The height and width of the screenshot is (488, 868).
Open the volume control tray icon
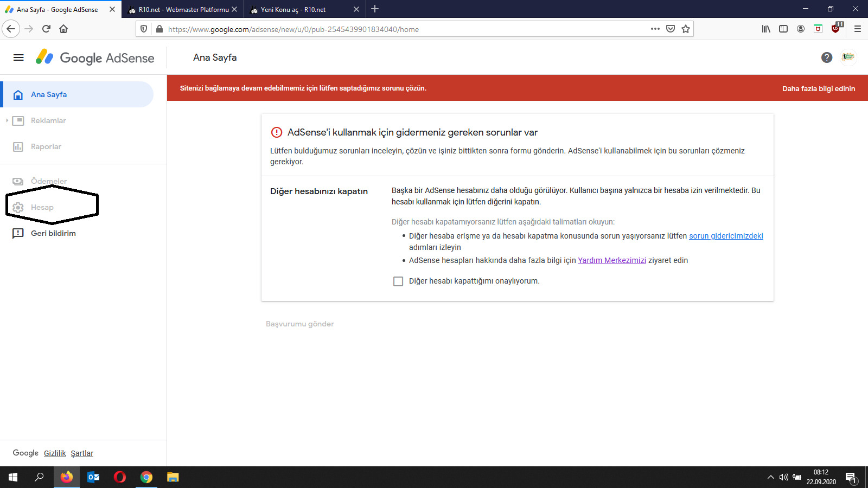[783, 477]
